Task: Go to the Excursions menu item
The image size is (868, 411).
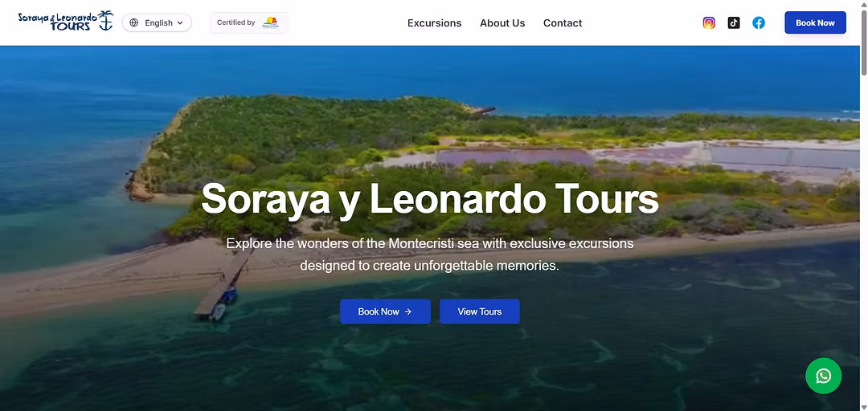Action: coord(434,22)
